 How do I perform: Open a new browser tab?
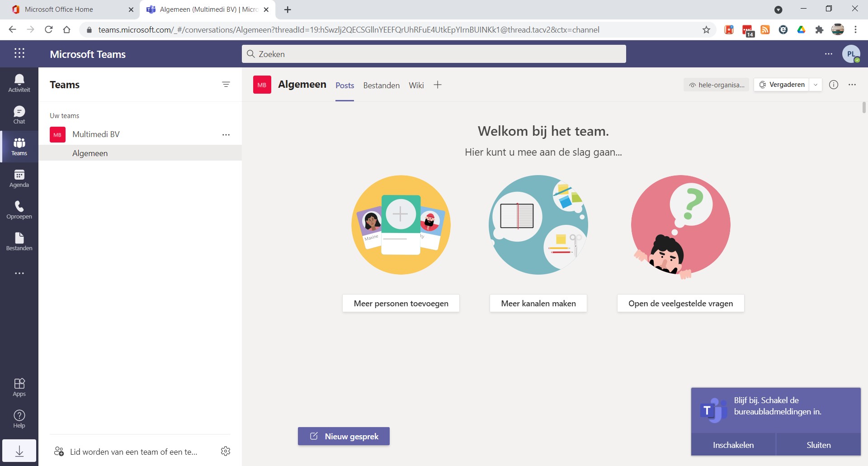[288, 10]
